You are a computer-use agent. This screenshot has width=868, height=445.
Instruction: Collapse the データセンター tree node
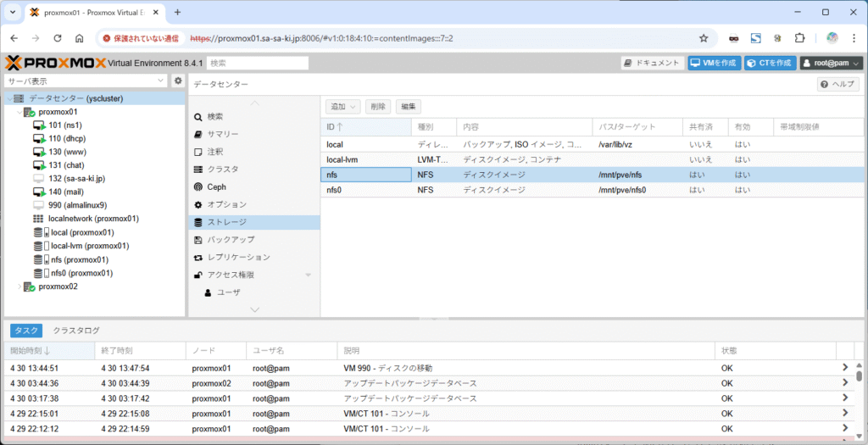pyautogui.click(x=9, y=98)
